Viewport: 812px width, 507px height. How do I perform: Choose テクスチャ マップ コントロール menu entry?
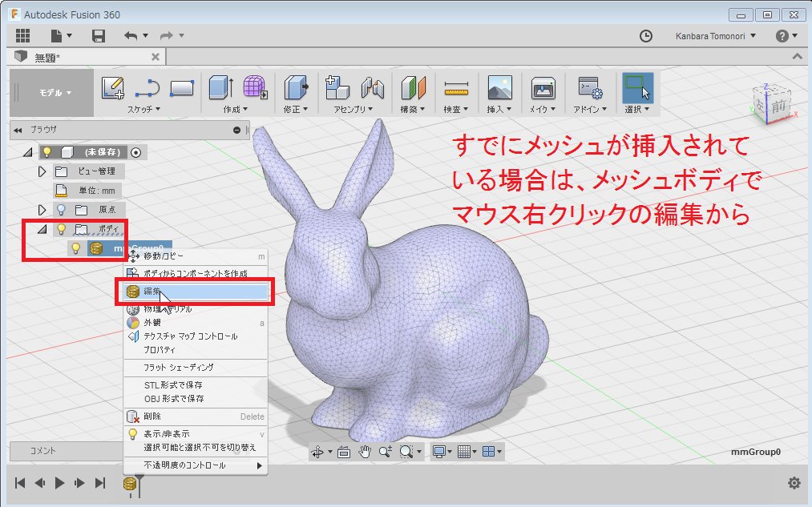click(x=196, y=336)
